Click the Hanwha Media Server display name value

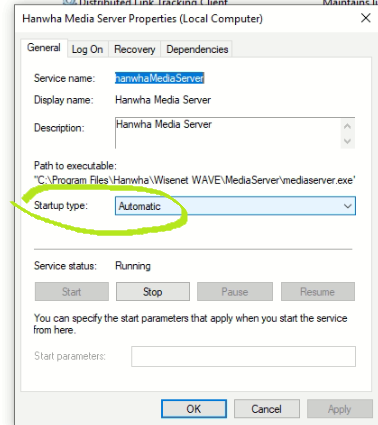tap(163, 100)
